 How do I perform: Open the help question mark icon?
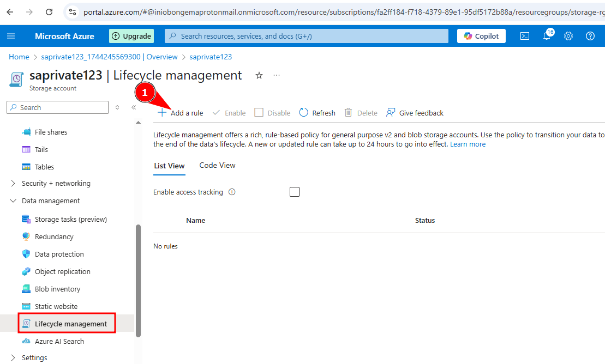click(x=590, y=37)
